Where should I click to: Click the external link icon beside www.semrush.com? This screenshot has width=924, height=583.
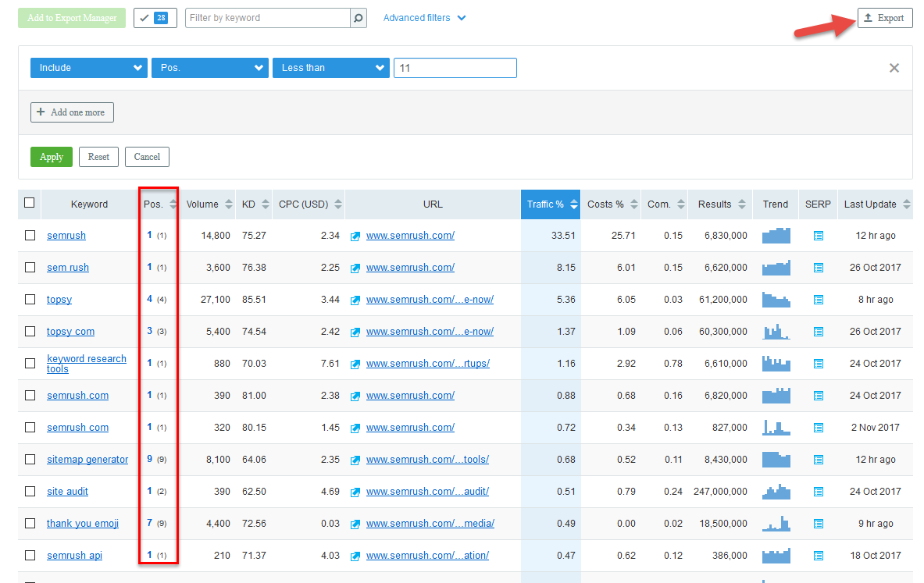pyautogui.click(x=356, y=235)
